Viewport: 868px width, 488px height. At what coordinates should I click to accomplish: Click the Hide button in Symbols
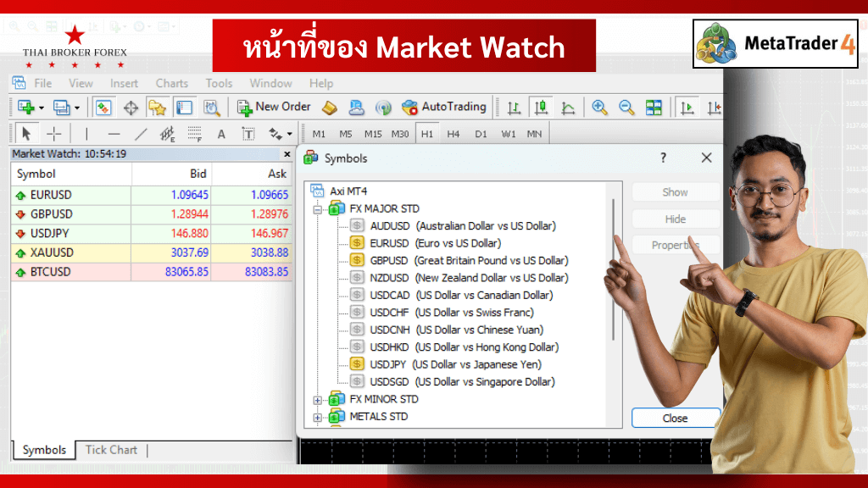[x=676, y=219]
